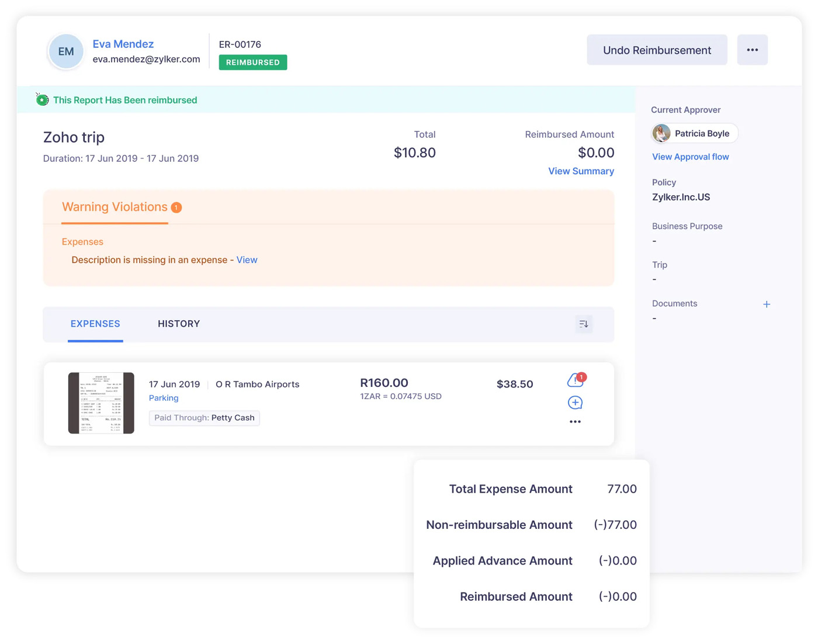Switch to the HISTORY tab
Image resolution: width=818 pixels, height=644 pixels.
(x=179, y=324)
